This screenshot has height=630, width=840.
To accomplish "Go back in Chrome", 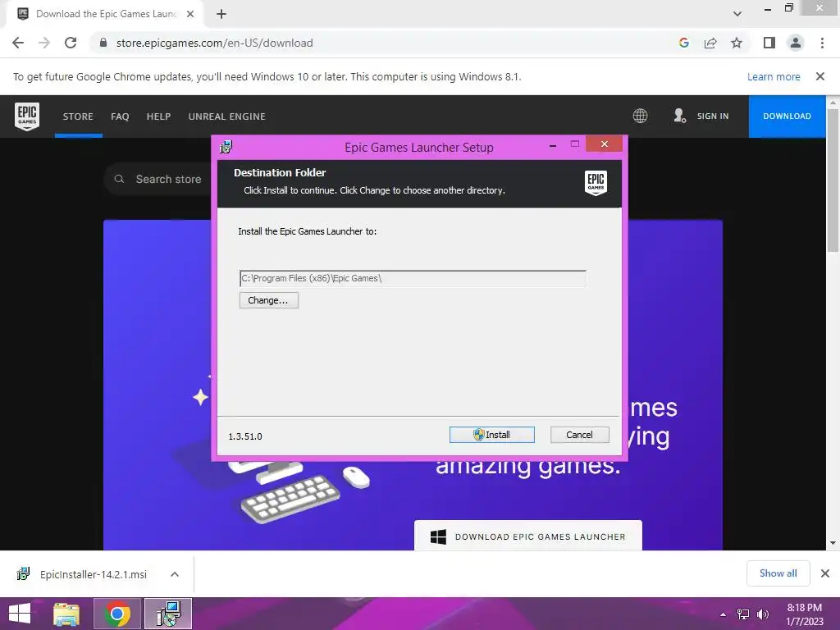I will coord(18,43).
